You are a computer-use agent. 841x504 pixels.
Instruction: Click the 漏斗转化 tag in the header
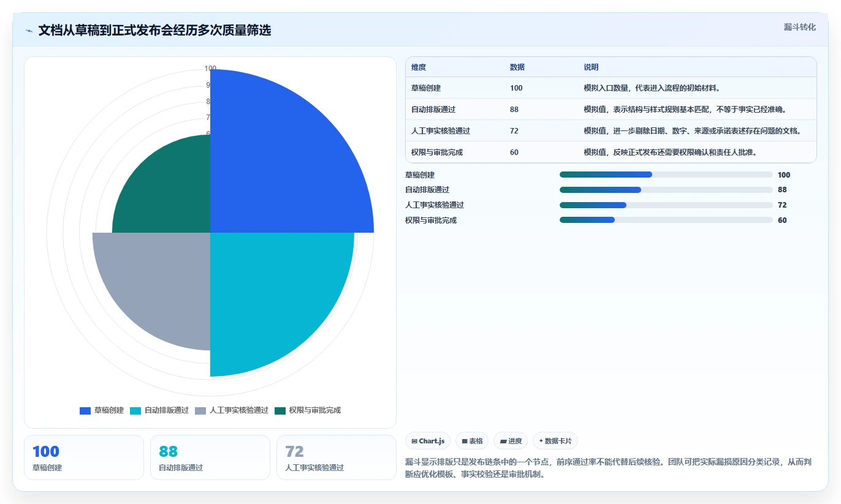[800, 27]
